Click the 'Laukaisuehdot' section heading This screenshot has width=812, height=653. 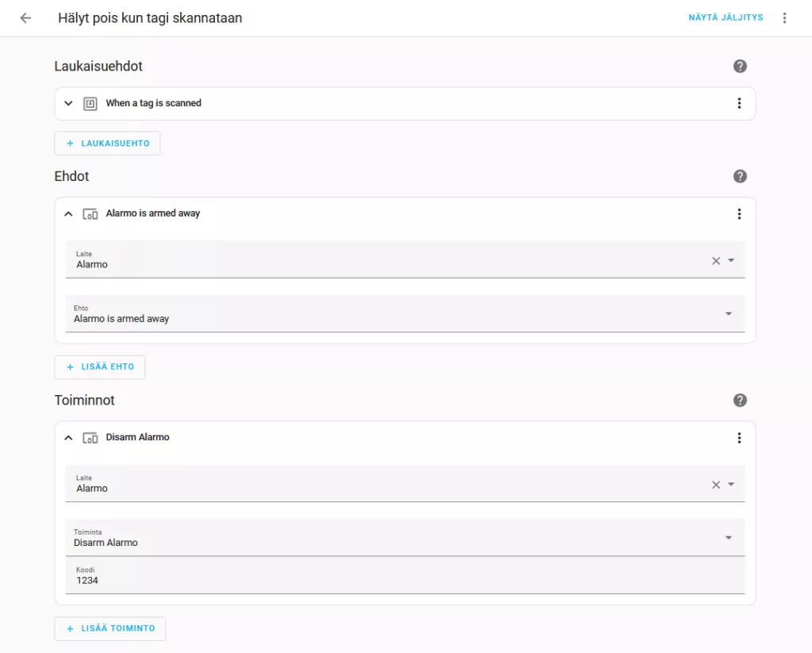(x=98, y=67)
